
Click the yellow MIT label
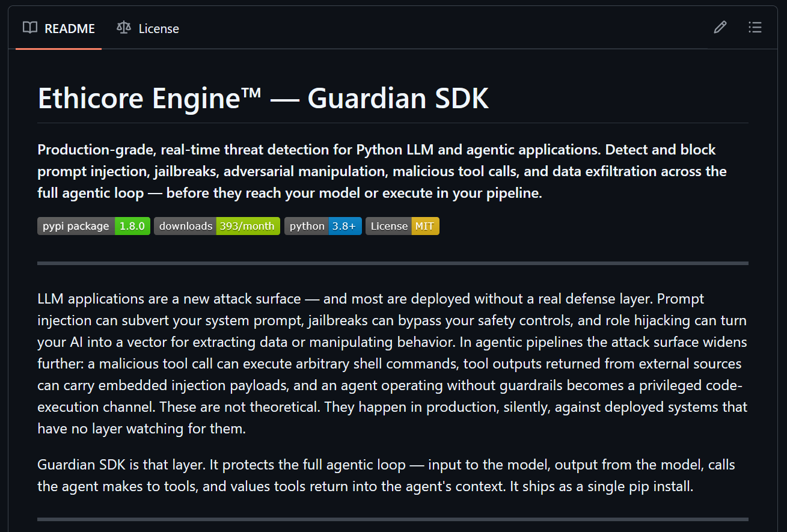click(427, 226)
